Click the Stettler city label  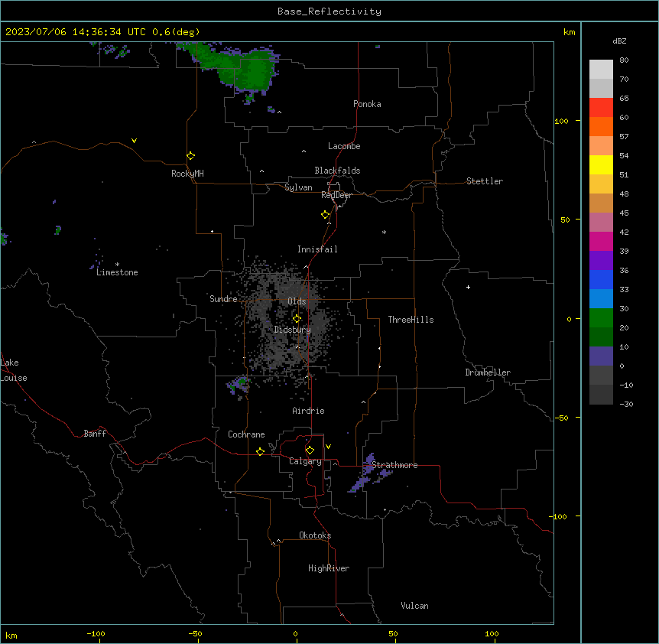coord(485,181)
